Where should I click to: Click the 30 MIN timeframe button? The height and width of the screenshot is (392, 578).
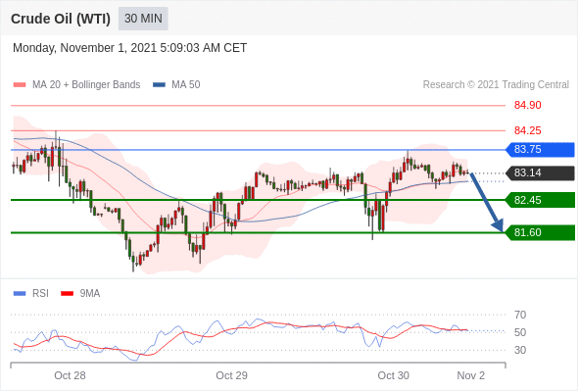coord(143,19)
